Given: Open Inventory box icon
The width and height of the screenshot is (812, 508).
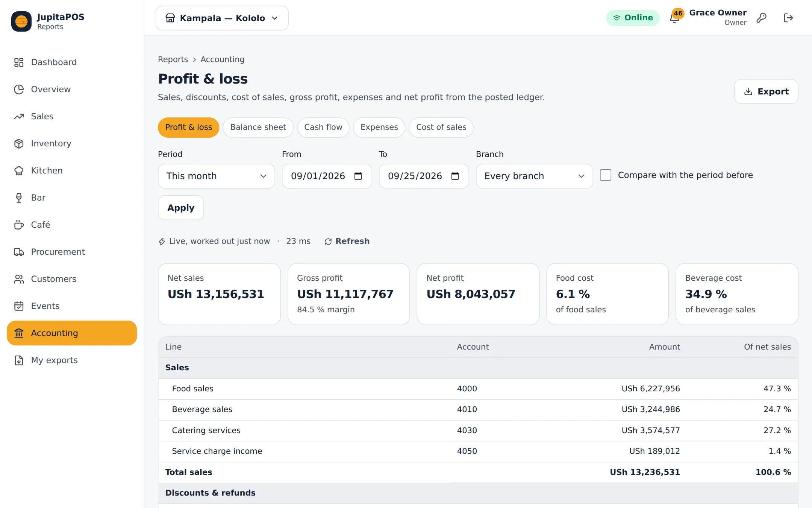Looking at the screenshot, I should pos(19,143).
